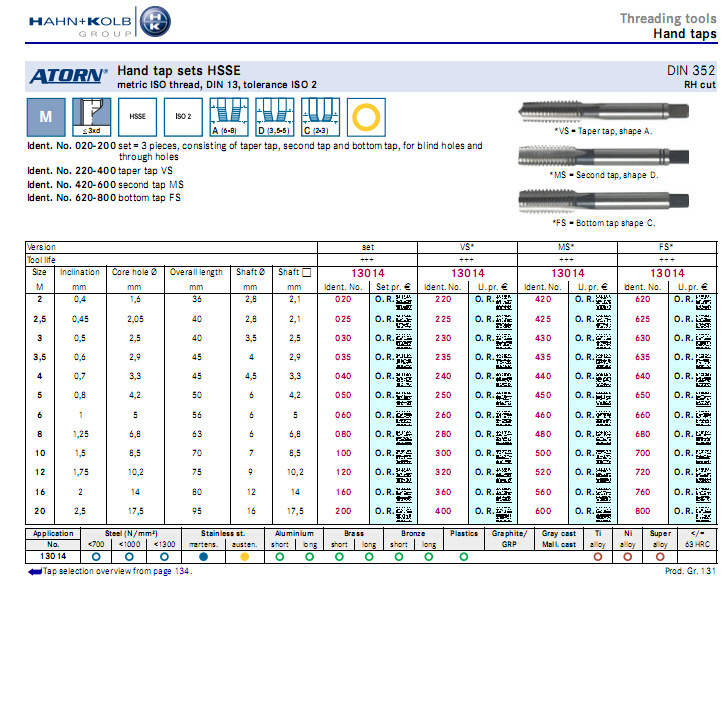The image size is (727, 707).
Task: Click the ISO 2 tolerance icon
Action: pos(183,117)
